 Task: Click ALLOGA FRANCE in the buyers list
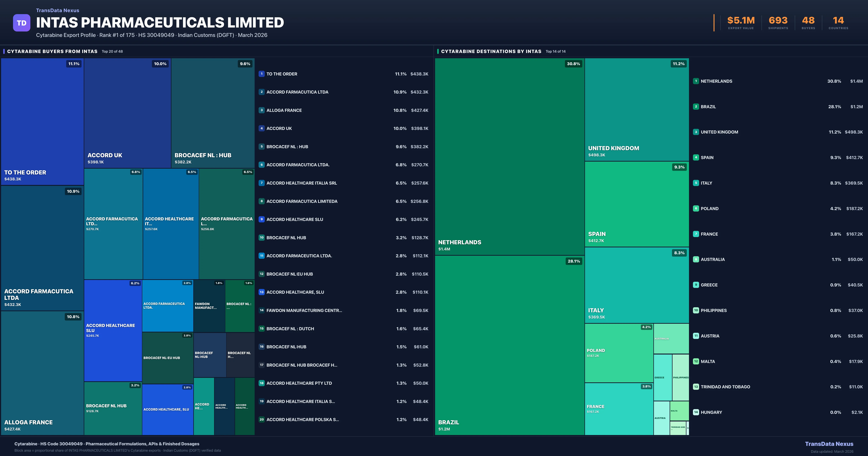284,110
